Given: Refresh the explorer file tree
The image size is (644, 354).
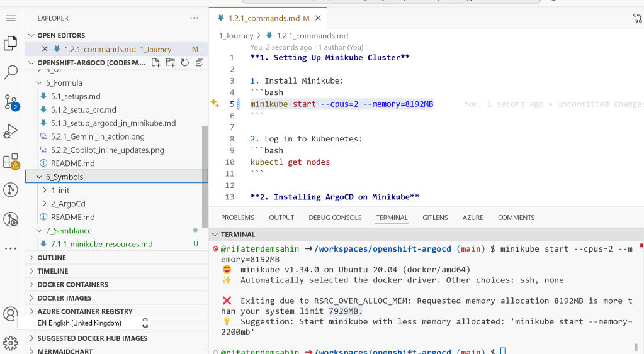Looking at the screenshot, I should (x=185, y=63).
